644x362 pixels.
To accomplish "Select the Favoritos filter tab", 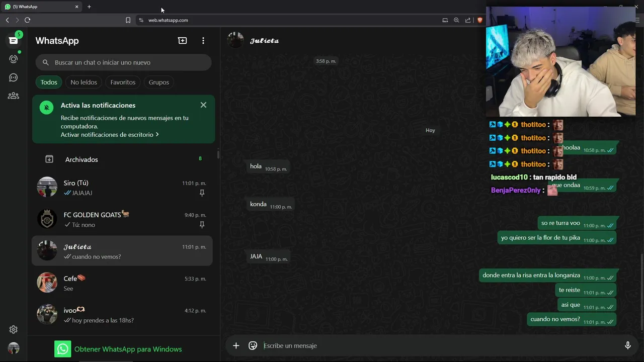I will pyautogui.click(x=123, y=82).
